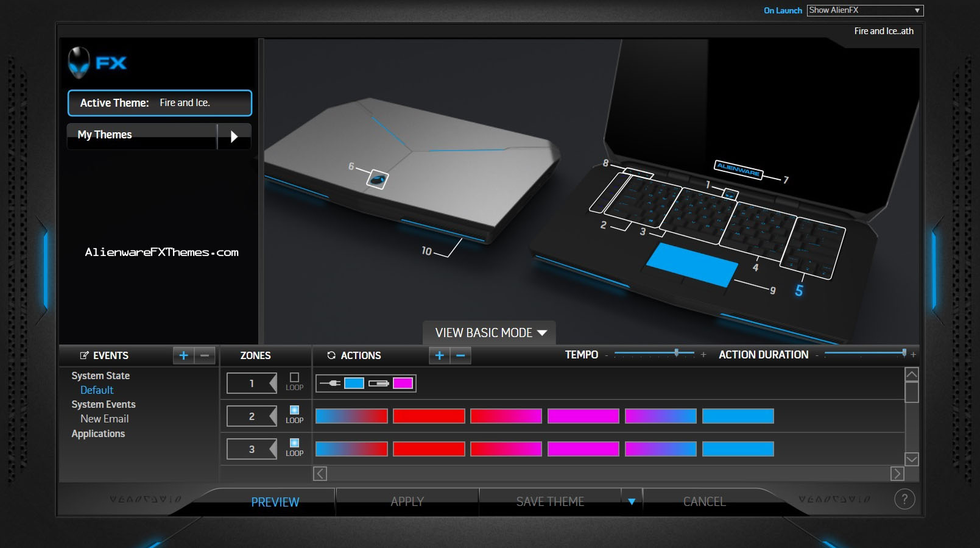Click the battery icon in zone 1

pyautogui.click(x=379, y=383)
